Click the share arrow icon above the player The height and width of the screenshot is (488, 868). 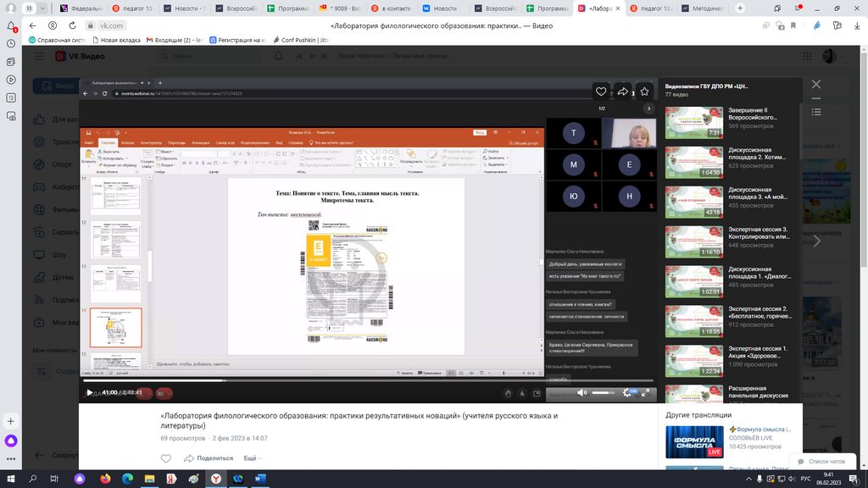pyautogui.click(x=622, y=91)
